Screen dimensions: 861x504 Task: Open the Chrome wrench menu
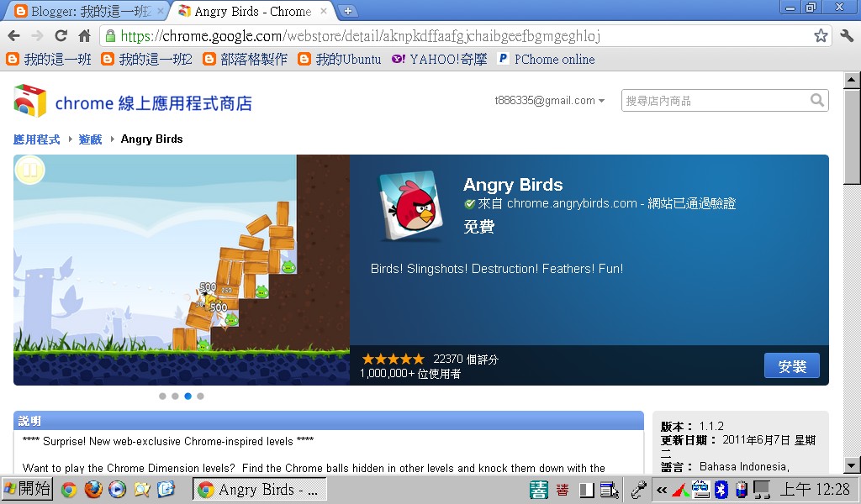[847, 36]
